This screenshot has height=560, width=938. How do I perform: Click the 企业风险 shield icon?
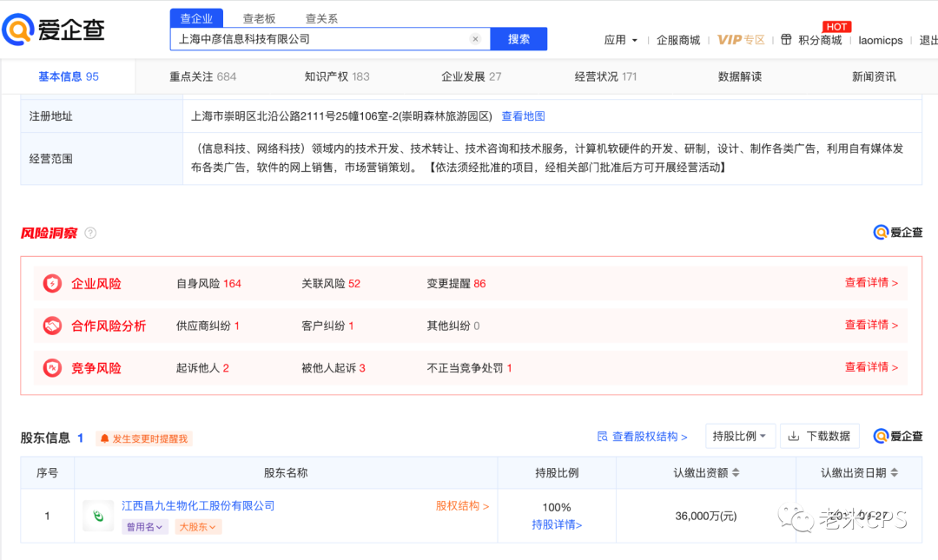pyautogui.click(x=53, y=283)
